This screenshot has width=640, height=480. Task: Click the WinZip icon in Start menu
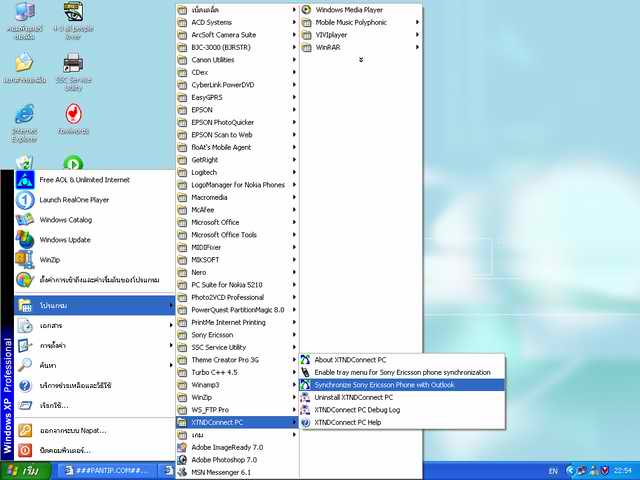pos(25,260)
